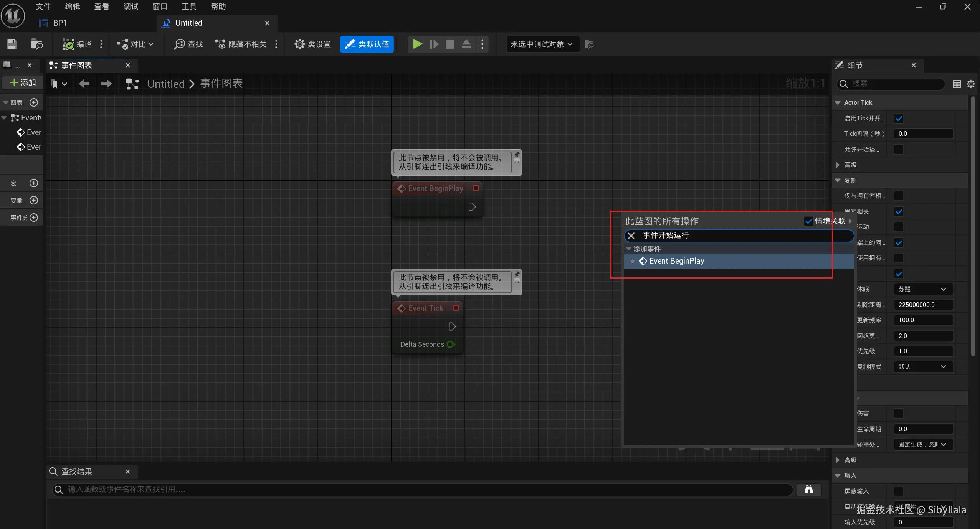Screen dimensions: 980x529
Task: Enable the Allow Tick before begin play checkbox
Action: [x=899, y=149]
